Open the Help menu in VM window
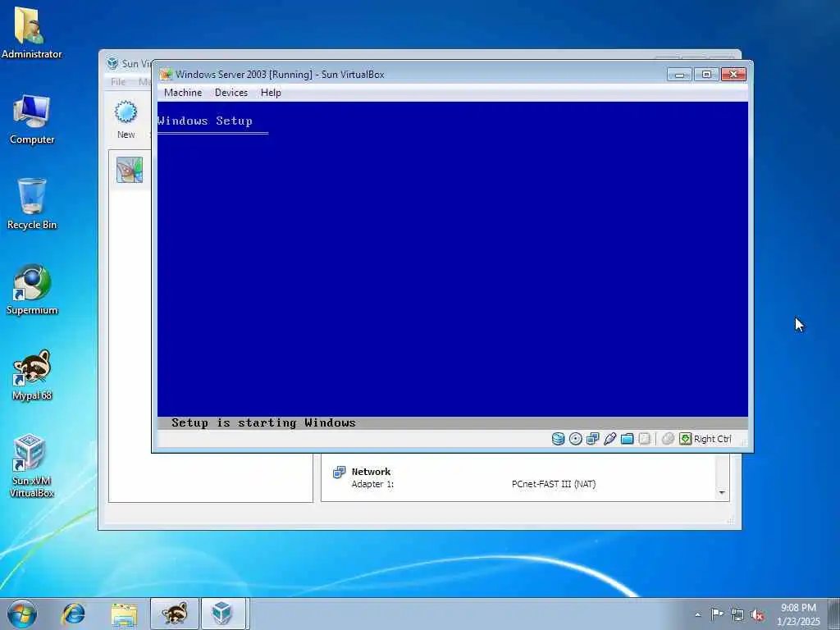 pos(271,93)
